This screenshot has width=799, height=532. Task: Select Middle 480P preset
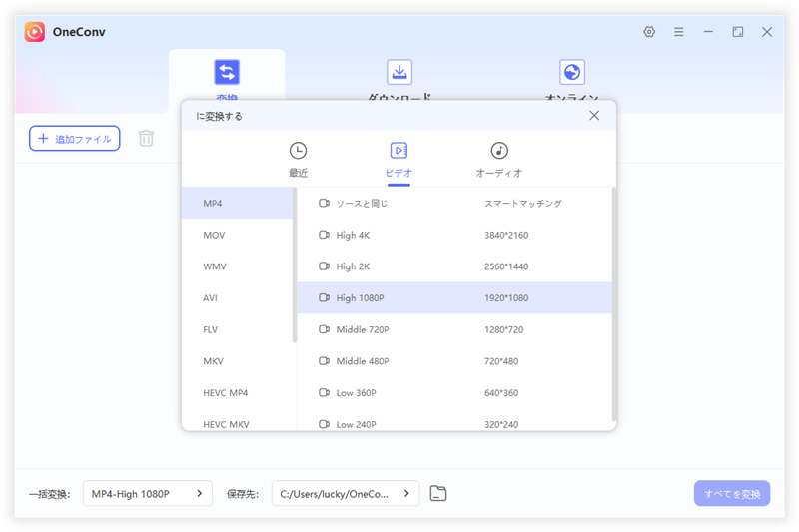[x=454, y=361]
